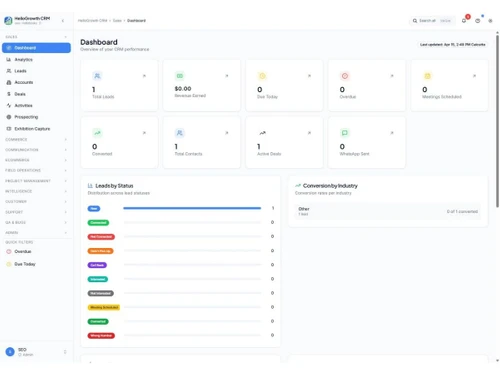Screen dimensions: 500x375
Task: Click the Total Contacts card person icon
Action: tap(180, 133)
